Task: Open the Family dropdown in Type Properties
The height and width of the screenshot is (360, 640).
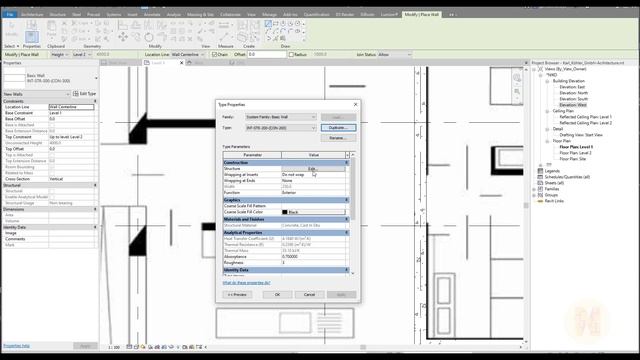Action: point(280,117)
